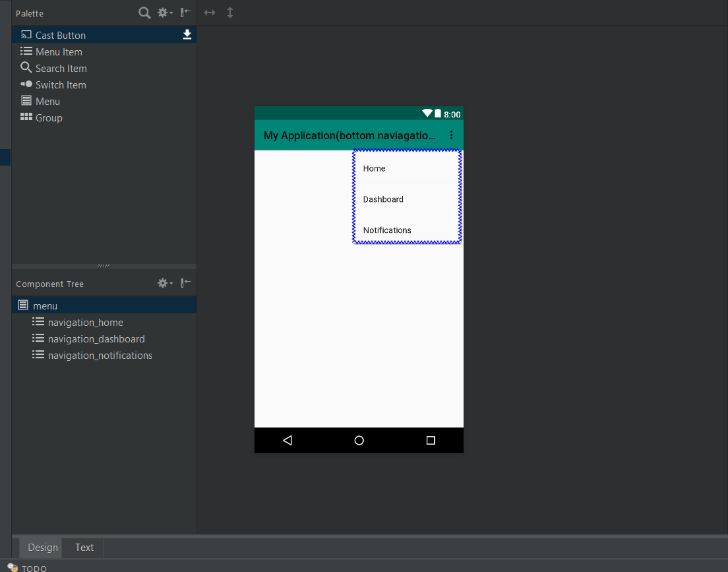Click the Group grid icon in Palette

26,117
